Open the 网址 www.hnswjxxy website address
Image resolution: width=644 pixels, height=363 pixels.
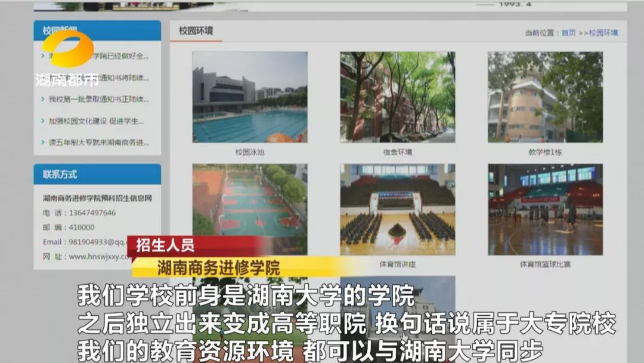[x=100, y=257]
